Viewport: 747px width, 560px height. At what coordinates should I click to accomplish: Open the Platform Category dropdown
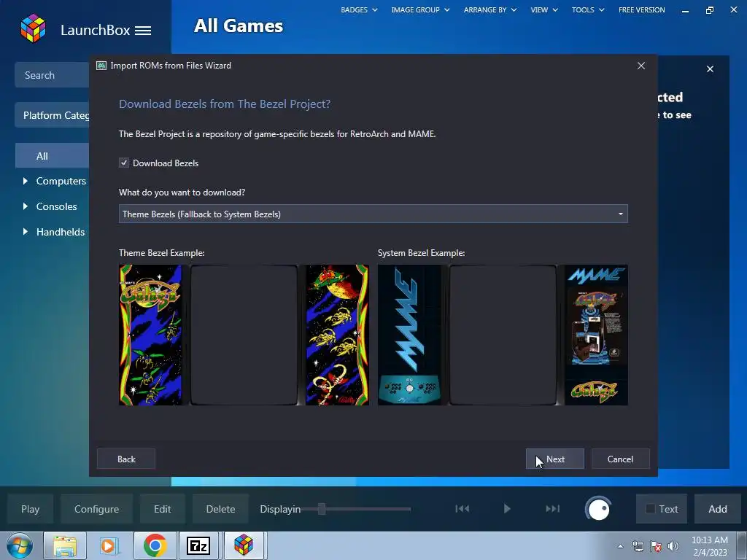pos(52,115)
